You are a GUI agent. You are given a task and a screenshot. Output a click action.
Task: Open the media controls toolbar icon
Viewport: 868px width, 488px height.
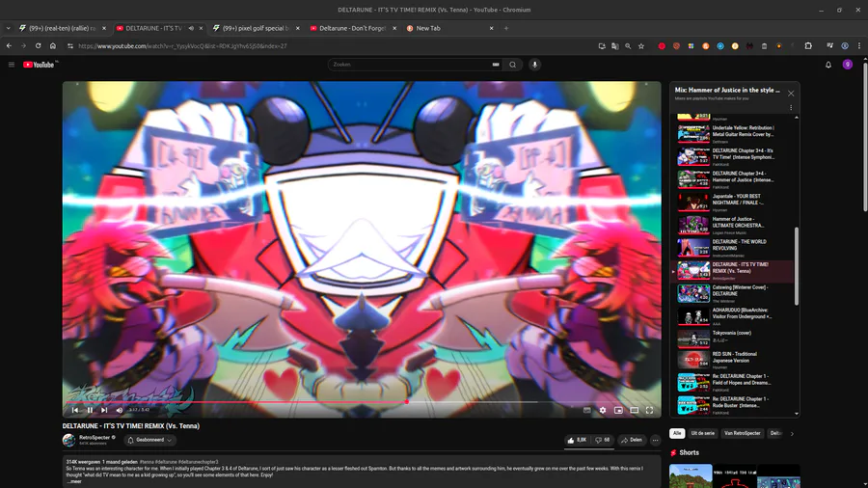829,46
